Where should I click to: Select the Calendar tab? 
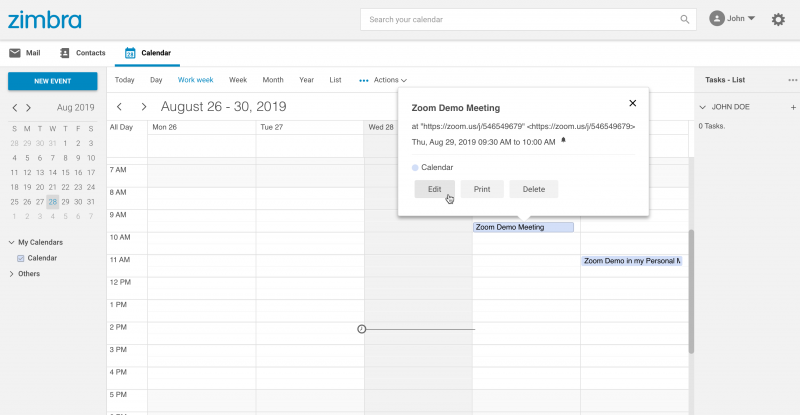[x=147, y=53]
